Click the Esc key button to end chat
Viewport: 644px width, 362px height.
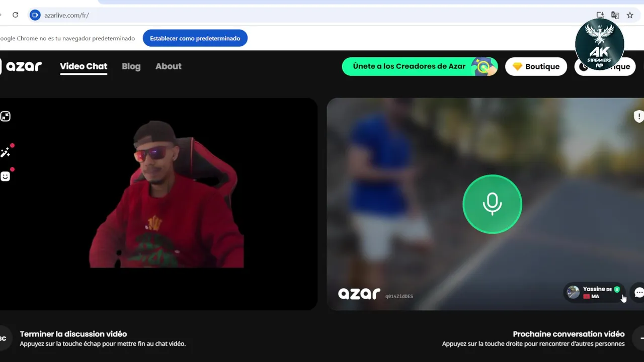point(3,338)
